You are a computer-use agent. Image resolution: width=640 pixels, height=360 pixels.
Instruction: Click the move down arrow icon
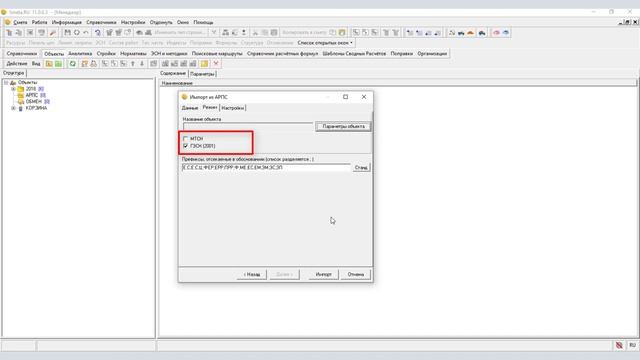142,64
